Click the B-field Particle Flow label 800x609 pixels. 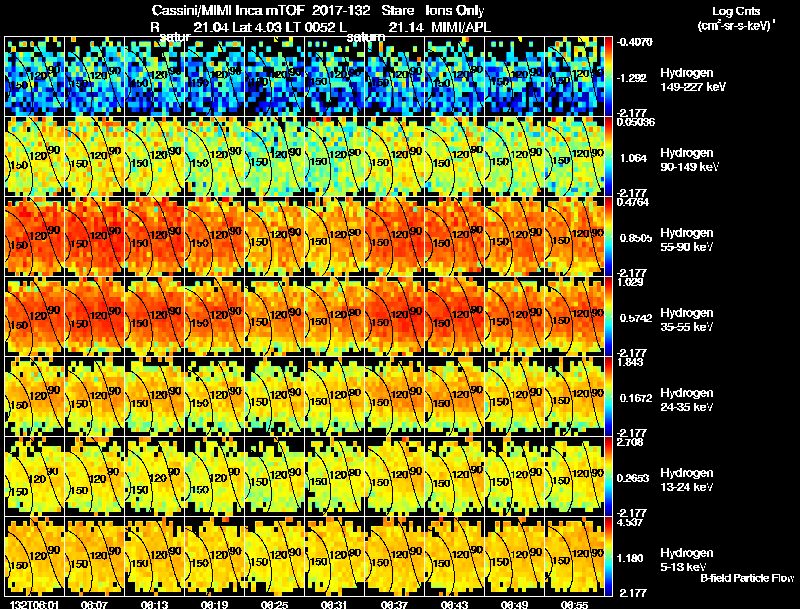pos(747,578)
